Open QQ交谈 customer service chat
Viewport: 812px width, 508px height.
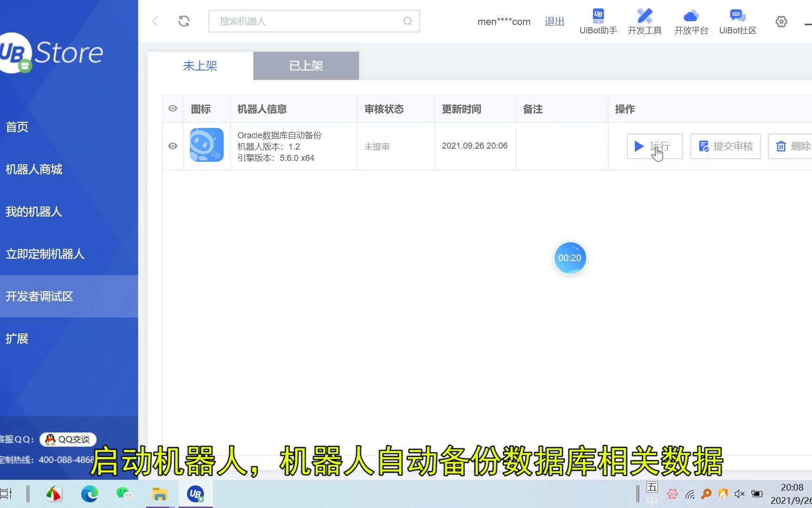coord(67,439)
